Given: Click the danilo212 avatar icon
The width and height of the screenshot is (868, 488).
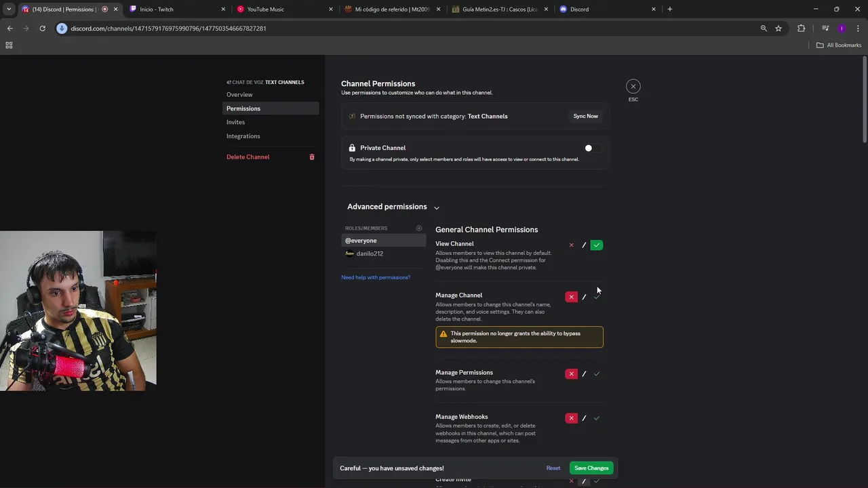Looking at the screenshot, I should (x=349, y=253).
